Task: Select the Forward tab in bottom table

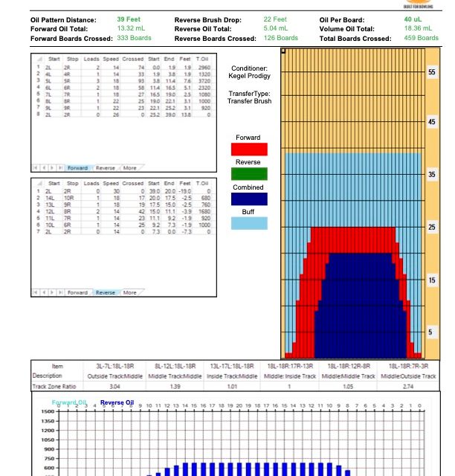Action: [78, 292]
